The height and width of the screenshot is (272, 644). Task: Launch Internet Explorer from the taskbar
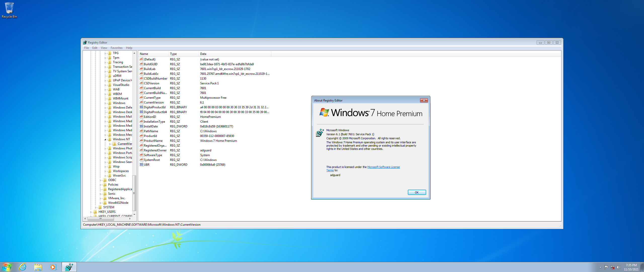[23, 267]
